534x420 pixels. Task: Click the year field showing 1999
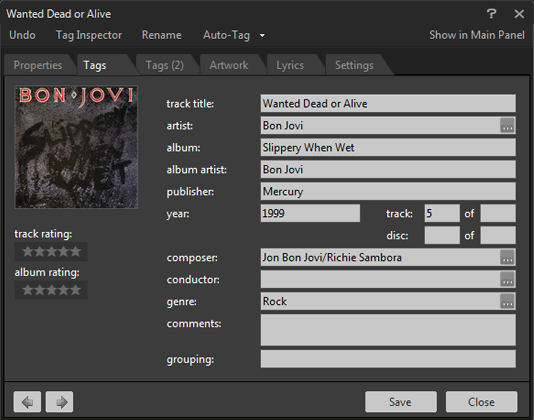pos(310,214)
